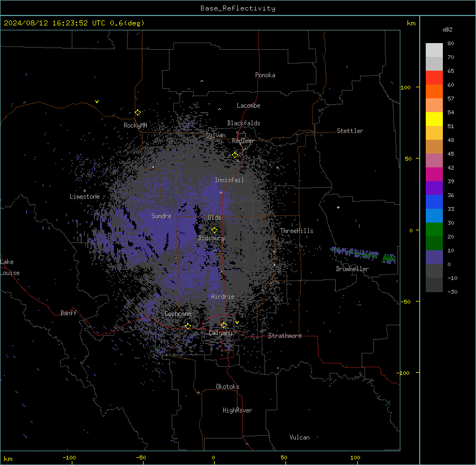Viewport: 476px width, 465px height.
Task: Click the Lacombe city label
Action: pyautogui.click(x=248, y=105)
